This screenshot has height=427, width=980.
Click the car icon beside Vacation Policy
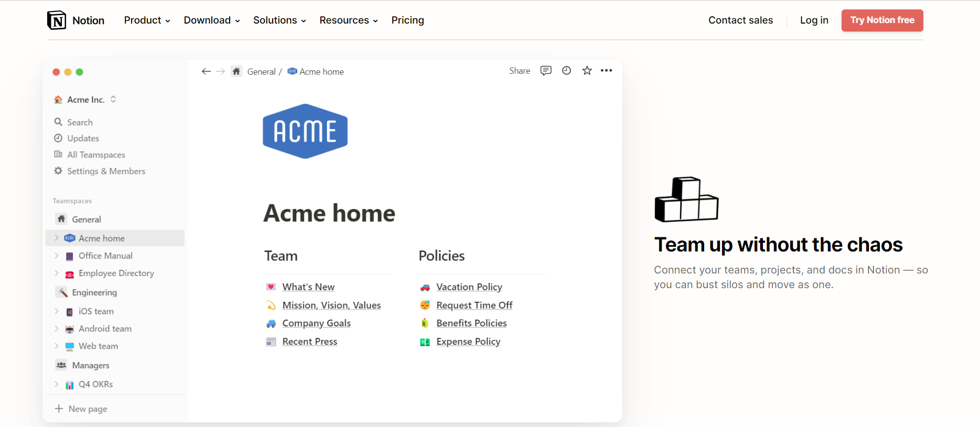click(425, 287)
